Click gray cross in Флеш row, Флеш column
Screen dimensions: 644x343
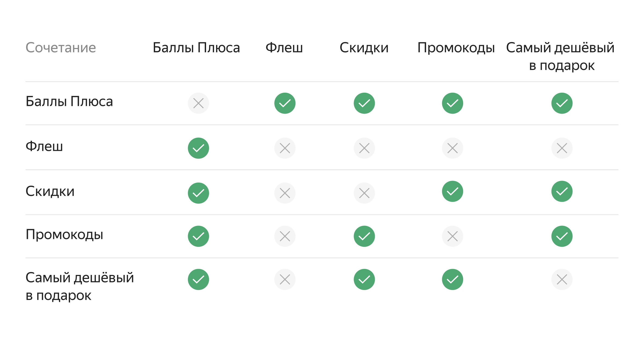(x=285, y=148)
